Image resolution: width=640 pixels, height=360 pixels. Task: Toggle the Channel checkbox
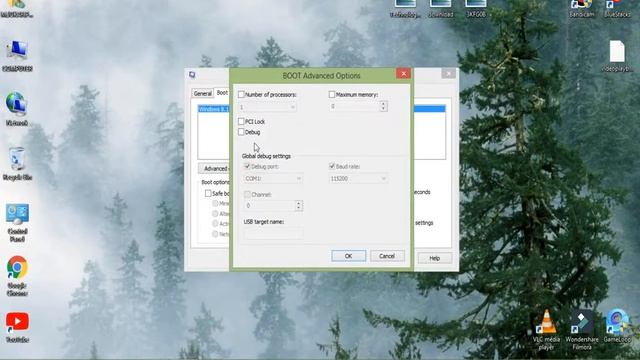(247, 195)
